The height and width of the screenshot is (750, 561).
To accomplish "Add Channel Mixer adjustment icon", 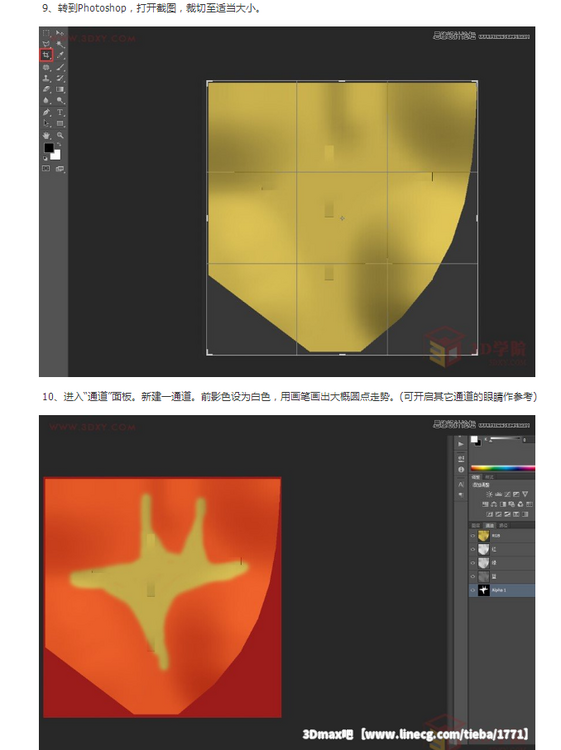I will [520, 504].
